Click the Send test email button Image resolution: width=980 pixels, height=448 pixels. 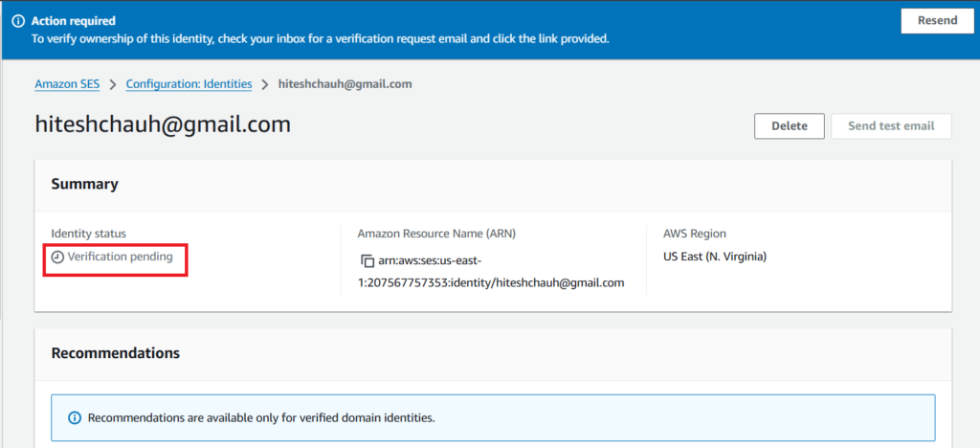[x=891, y=126]
